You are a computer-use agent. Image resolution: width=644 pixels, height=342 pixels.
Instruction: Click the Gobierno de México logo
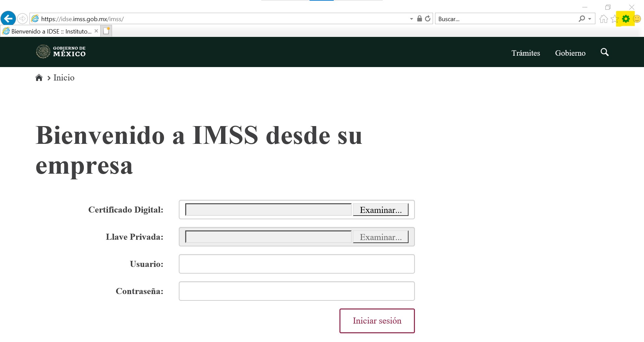[x=61, y=52]
